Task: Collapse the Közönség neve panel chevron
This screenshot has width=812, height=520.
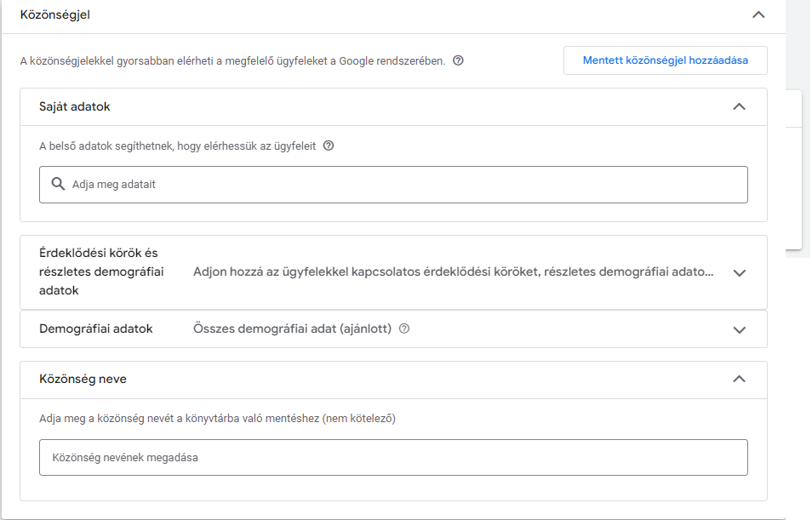Action: 739,380
